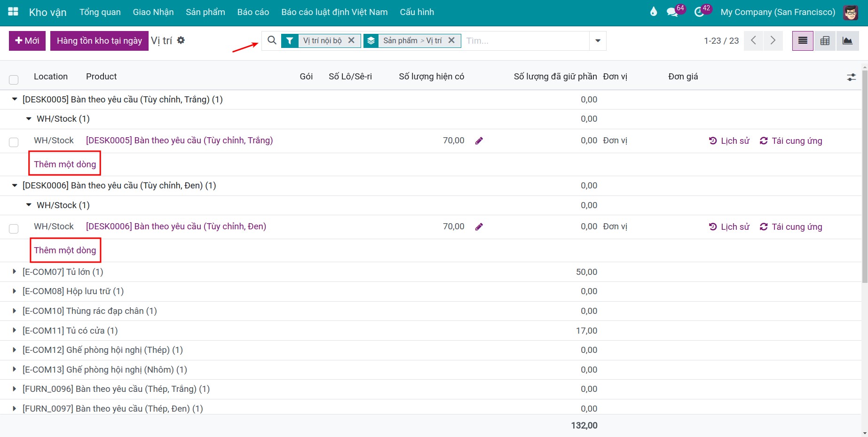Remove the Vị trí nội bộ filter
The width and height of the screenshot is (868, 437).
click(x=351, y=40)
